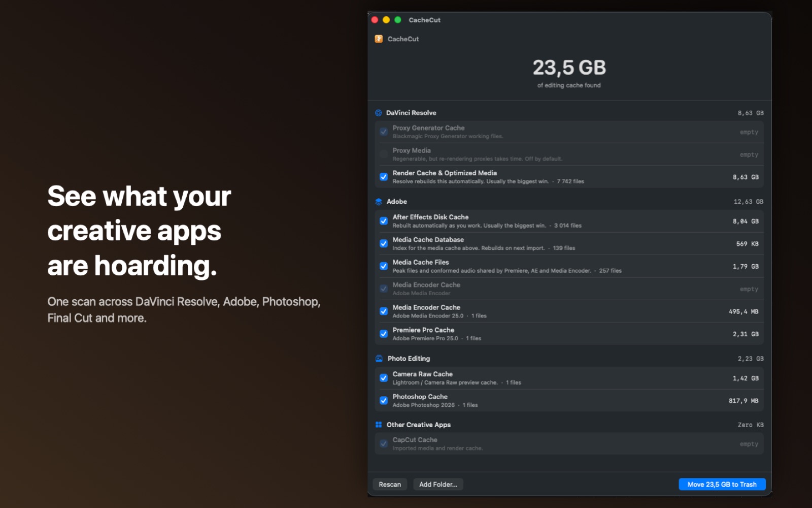Click the 'of editing cache found' caption
The width and height of the screenshot is (812, 508).
pyautogui.click(x=569, y=85)
